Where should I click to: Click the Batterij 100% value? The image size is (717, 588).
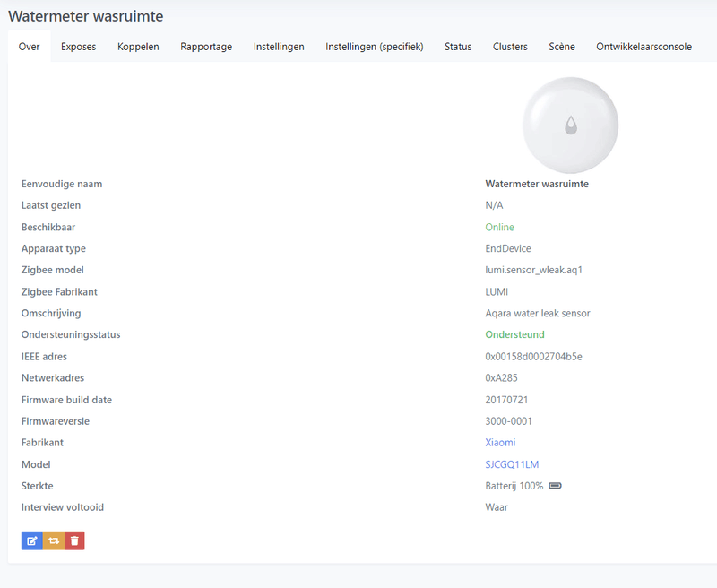pos(514,486)
